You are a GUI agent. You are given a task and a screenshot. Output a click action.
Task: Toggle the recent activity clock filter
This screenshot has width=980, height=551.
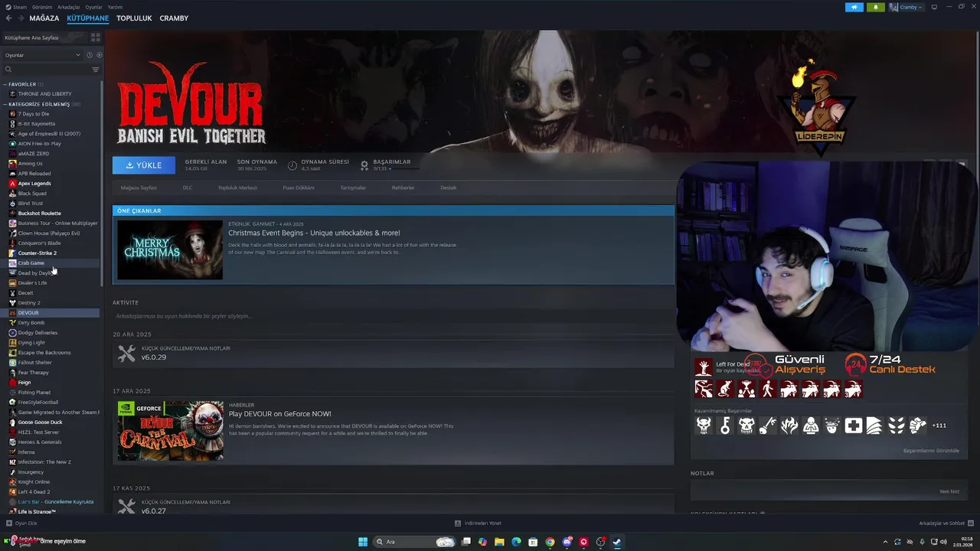point(90,55)
